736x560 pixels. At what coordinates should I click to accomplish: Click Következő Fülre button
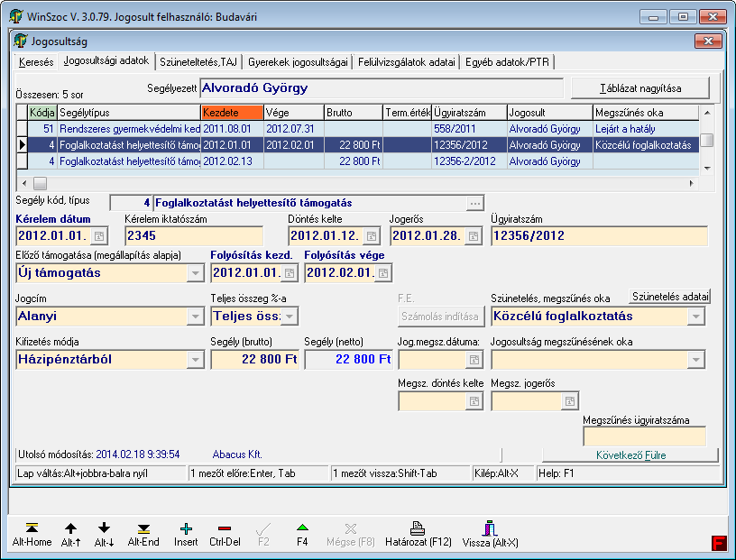coord(630,454)
